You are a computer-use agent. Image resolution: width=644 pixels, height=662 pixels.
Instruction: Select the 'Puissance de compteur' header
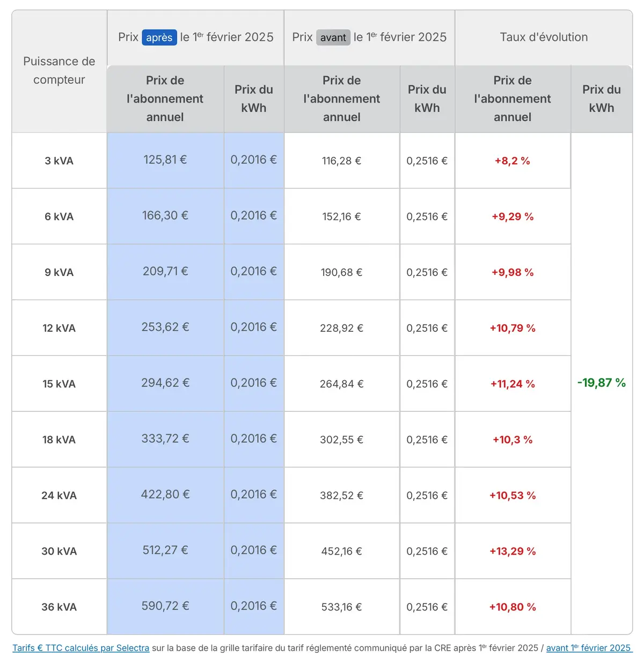59,70
